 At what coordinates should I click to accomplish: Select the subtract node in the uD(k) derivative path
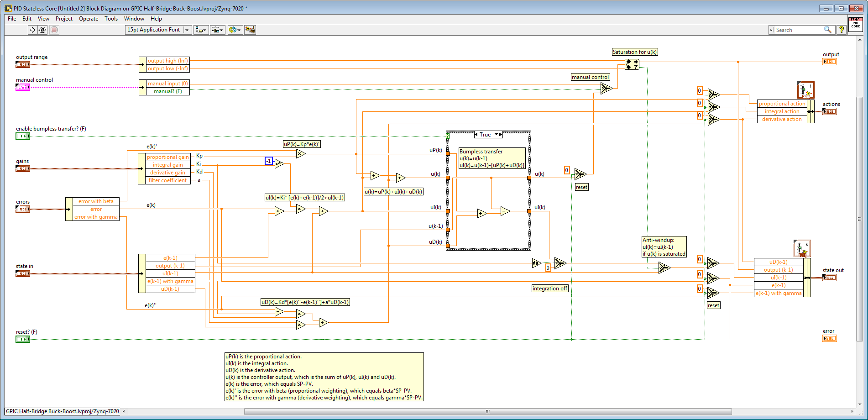[279, 311]
